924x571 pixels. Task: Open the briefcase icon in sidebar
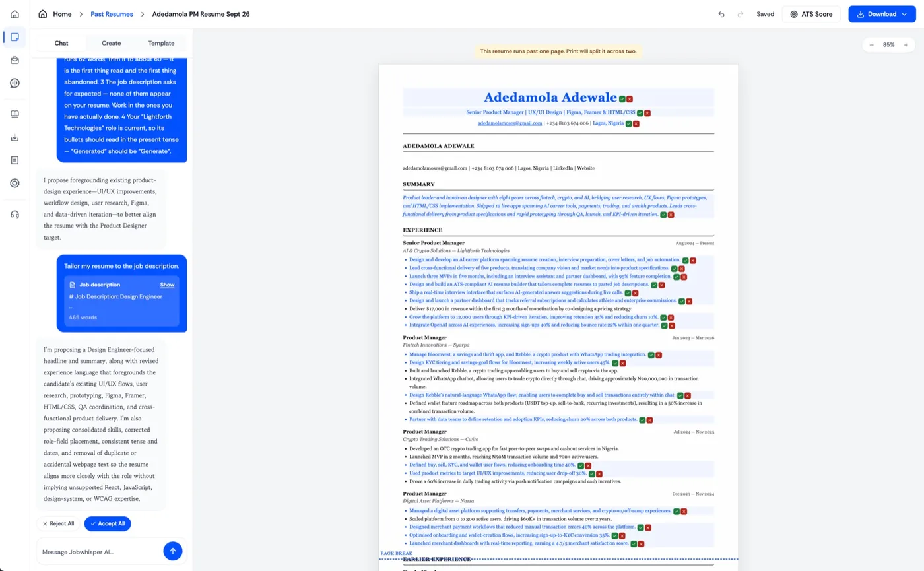(x=15, y=60)
